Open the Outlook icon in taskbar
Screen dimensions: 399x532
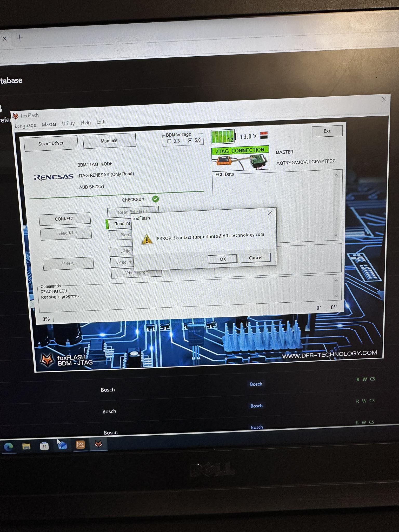(x=62, y=445)
